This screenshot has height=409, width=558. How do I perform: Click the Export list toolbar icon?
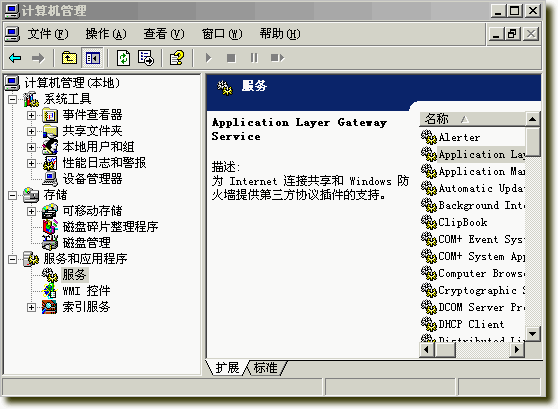click(x=146, y=58)
